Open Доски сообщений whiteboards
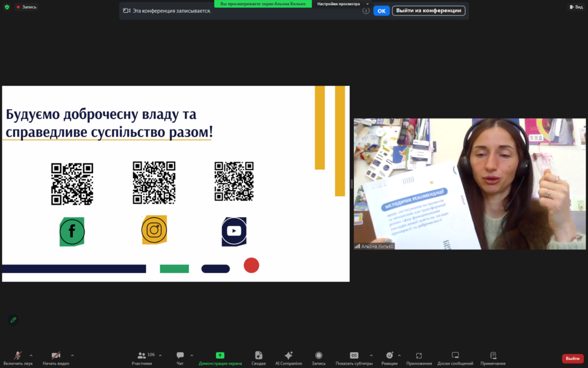 point(455,356)
